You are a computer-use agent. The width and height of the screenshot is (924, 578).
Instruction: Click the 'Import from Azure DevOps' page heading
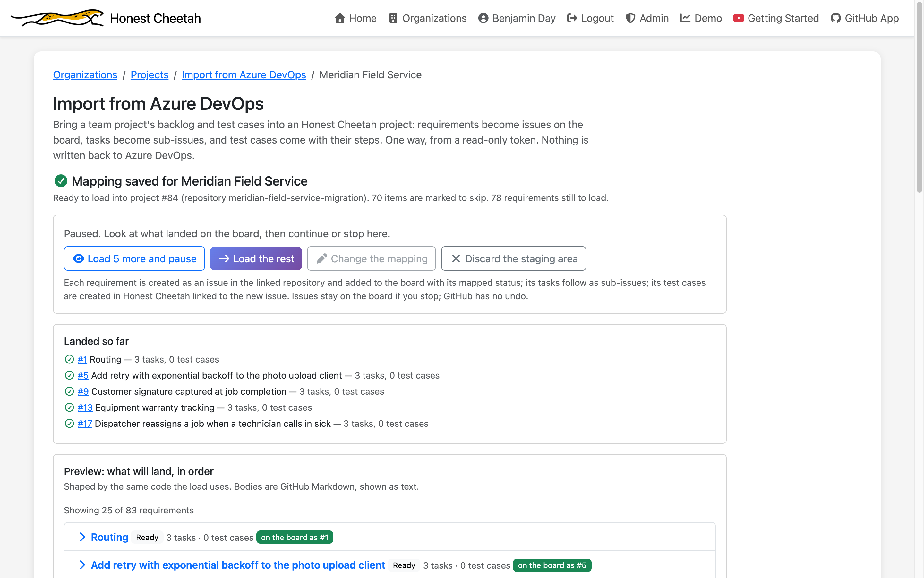pyautogui.click(x=158, y=104)
